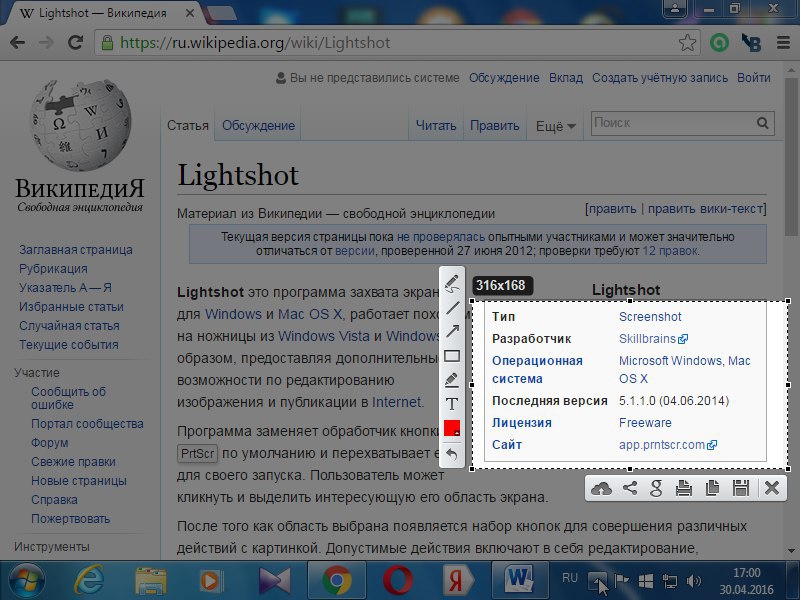
Task: Click править вики-текст link
Action: 705,209
